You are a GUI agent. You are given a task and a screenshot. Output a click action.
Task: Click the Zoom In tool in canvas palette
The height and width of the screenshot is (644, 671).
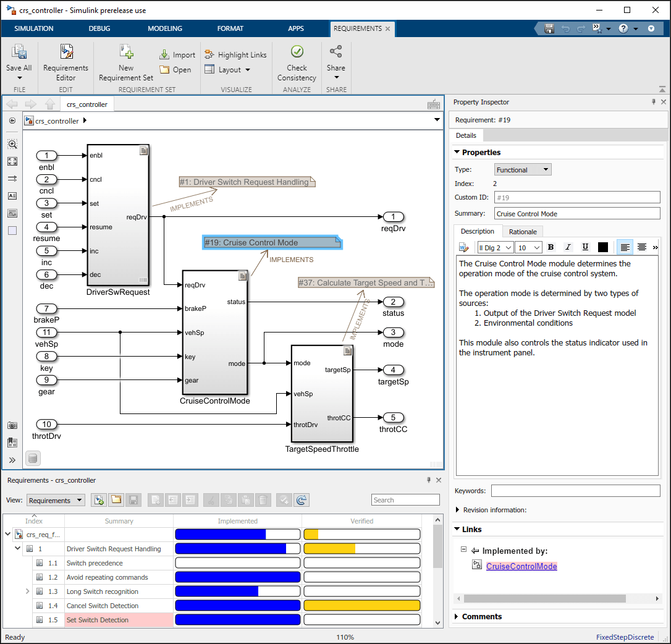12,144
